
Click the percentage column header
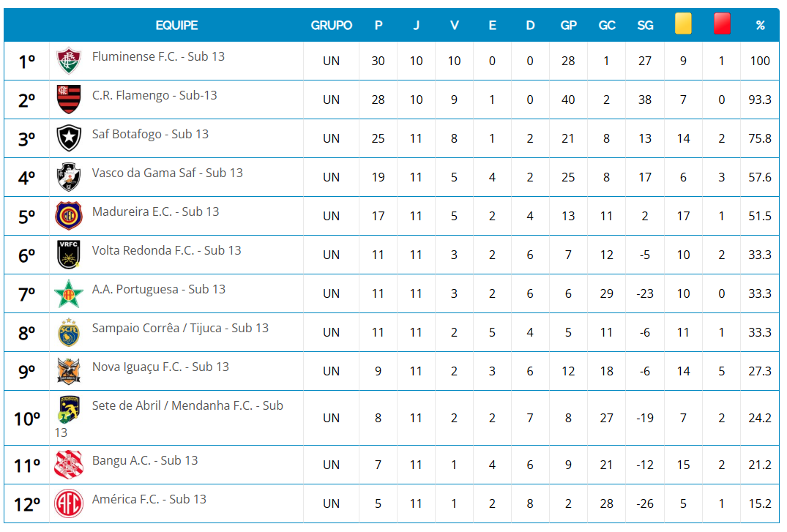(760, 25)
